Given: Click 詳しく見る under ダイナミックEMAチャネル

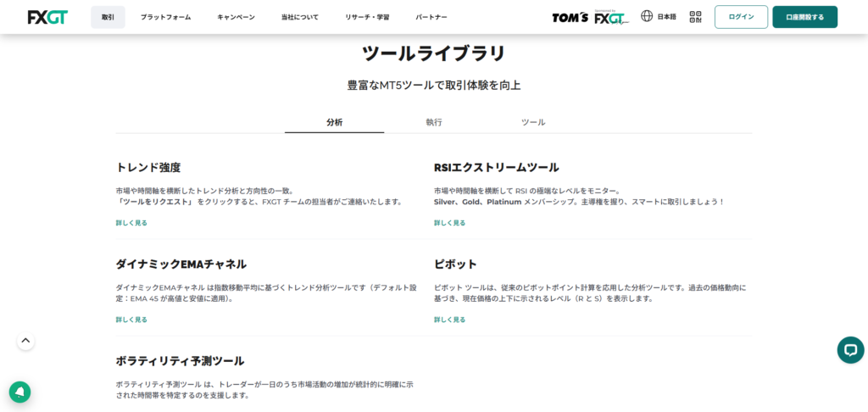Looking at the screenshot, I should pos(131,320).
